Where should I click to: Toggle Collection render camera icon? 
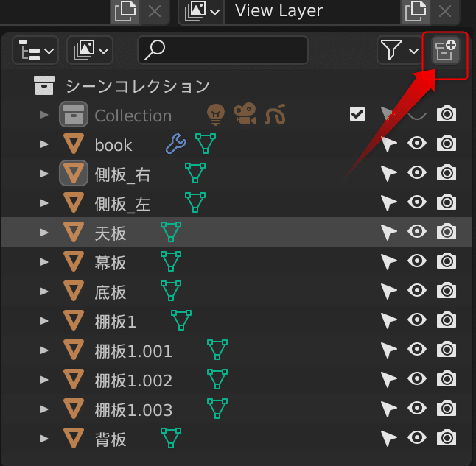point(447,114)
